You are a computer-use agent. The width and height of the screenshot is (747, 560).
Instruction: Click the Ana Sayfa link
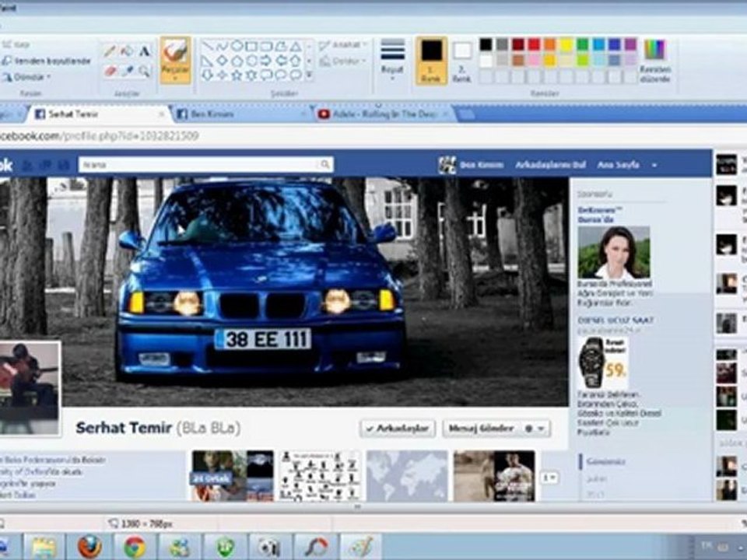tap(619, 165)
